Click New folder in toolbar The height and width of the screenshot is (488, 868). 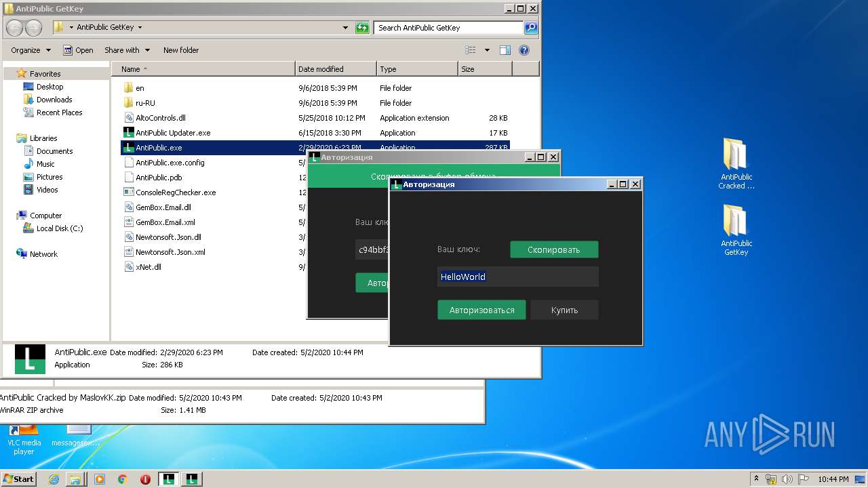coord(181,50)
